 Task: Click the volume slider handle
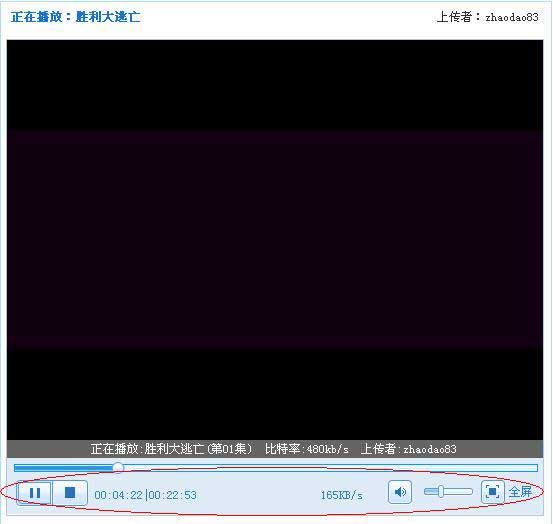coord(441,491)
